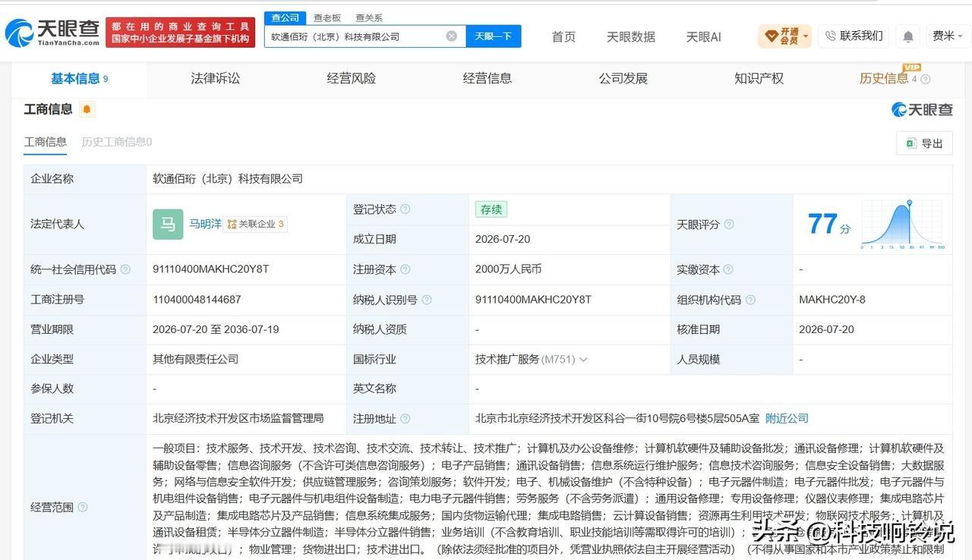972x560 pixels.
Task: Open the 经营信息 tab
Action: (488, 78)
